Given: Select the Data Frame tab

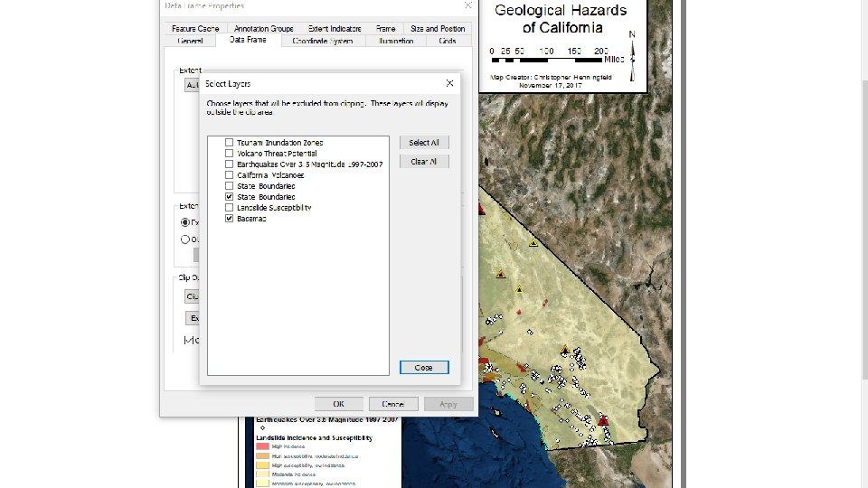Looking at the screenshot, I should [x=248, y=40].
